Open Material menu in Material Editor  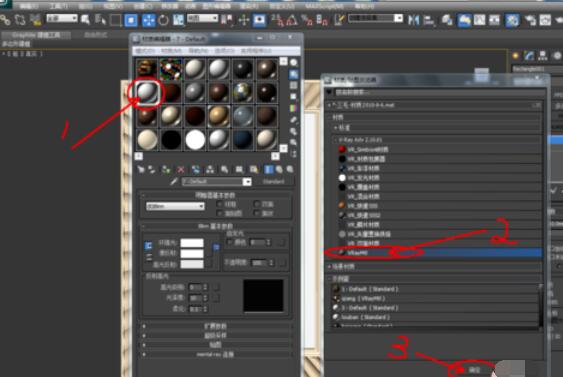(172, 51)
